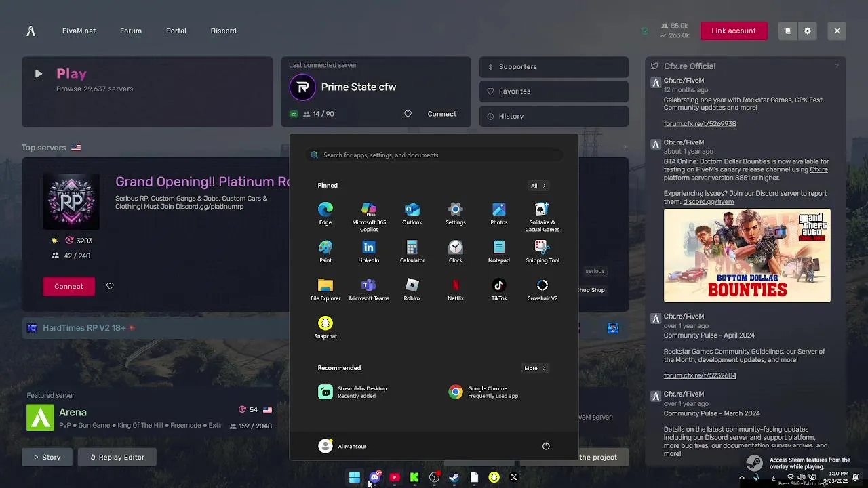Launch Crosshair V2
This screenshot has height=488, width=868.
tap(542, 289)
